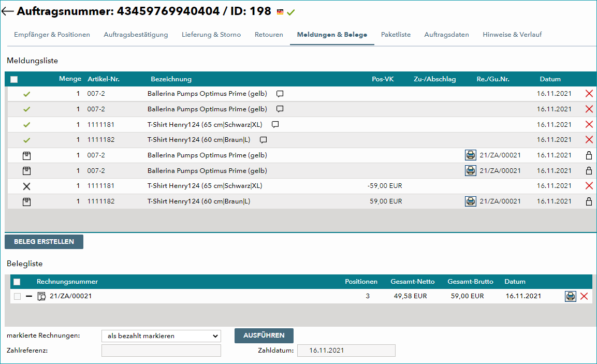This screenshot has height=364, width=597.
Task: Click the Artikel-Nr. column header
Action: (x=104, y=79)
